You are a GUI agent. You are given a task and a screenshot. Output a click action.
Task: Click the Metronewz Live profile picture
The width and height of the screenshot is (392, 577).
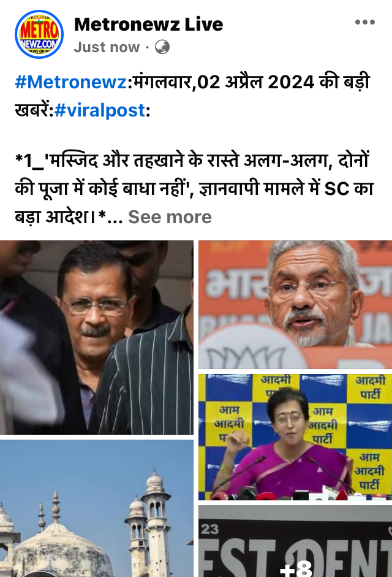point(39,34)
